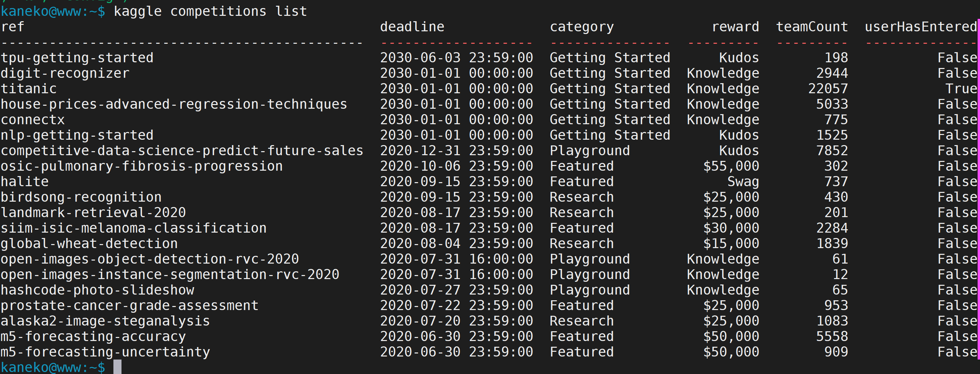The image size is (980, 374).
Task: Click the deadline '2020-08-04 23:59:00'
Action: pos(457,243)
